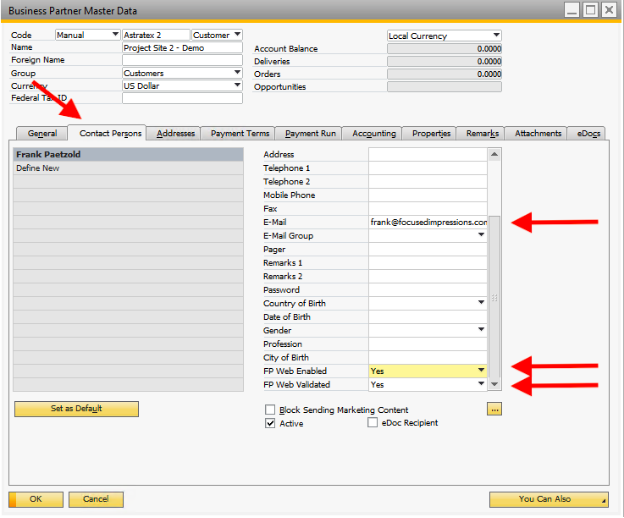Open the Payment Terms tab
Screen dimensions: 624x518
pyautogui.click(x=240, y=133)
